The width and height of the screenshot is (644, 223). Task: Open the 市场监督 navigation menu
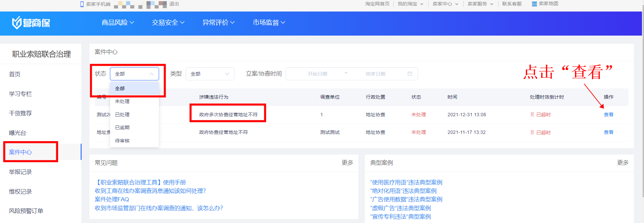[x=269, y=22]
